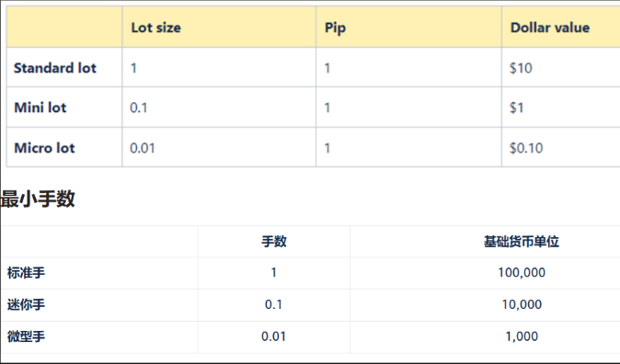Select the Mini lot row label
Image resolution: width=620 pixels, height=364 pixels.
click(x=40, y=108)
